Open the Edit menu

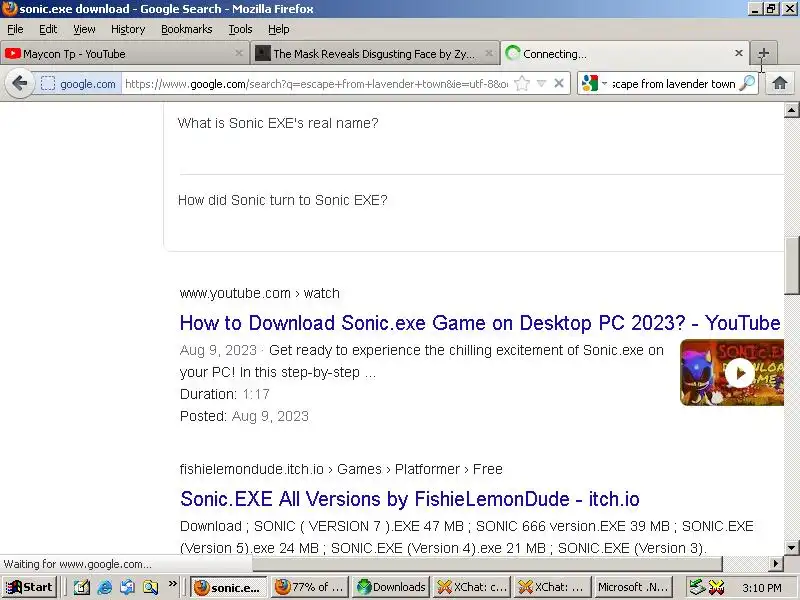tap(48, 30)
